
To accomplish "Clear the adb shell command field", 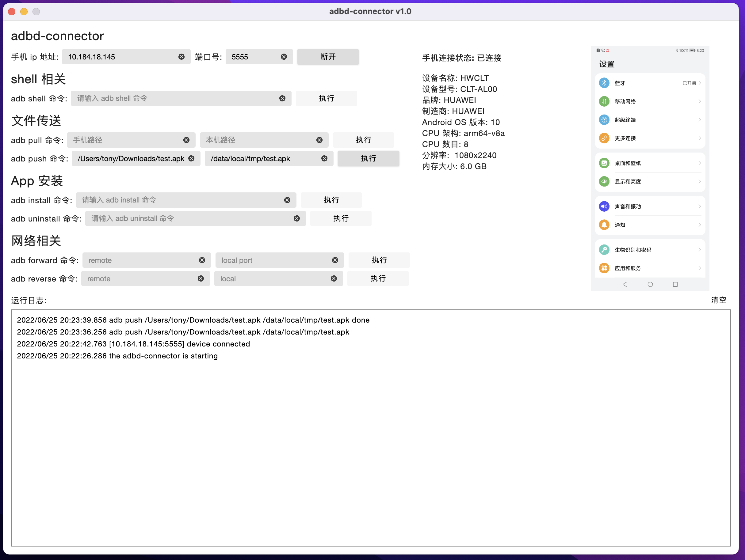I will [282, 98].
